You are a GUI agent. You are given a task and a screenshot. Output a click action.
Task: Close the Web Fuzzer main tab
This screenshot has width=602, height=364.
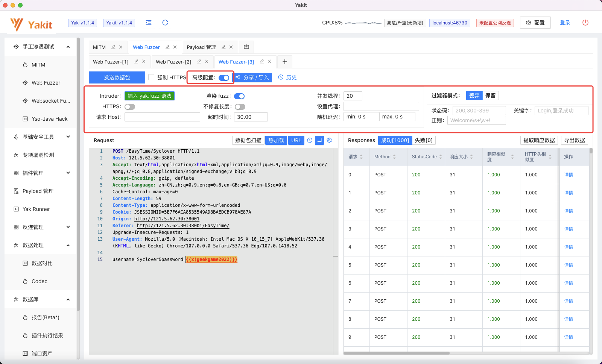175,47
